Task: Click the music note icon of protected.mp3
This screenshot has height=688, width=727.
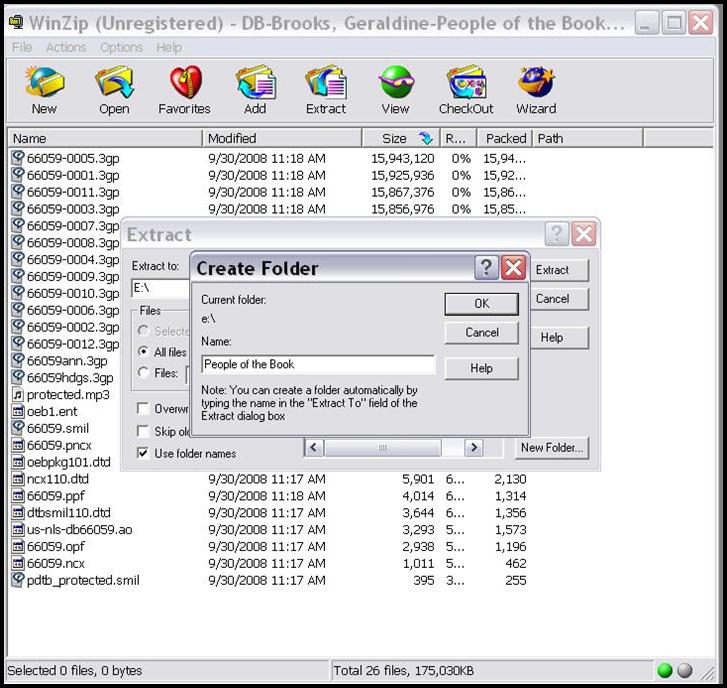Action: (x=18, y=395)
